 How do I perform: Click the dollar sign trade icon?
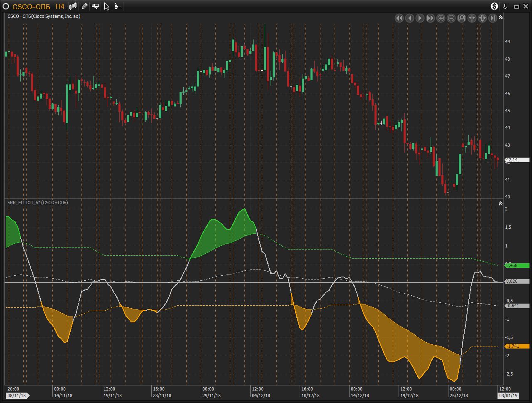[494, 6]
